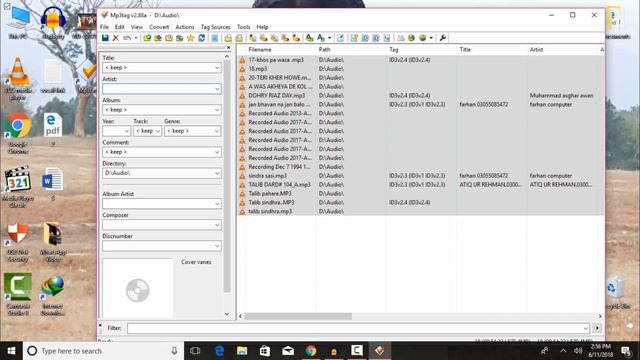
Task: Click the tag panel vertical scrollbar
Action: 227,176
